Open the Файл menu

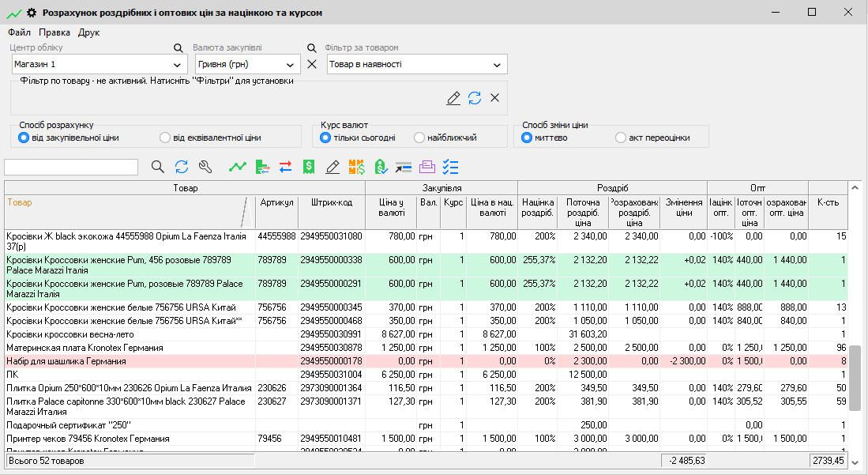click(19, 32)
